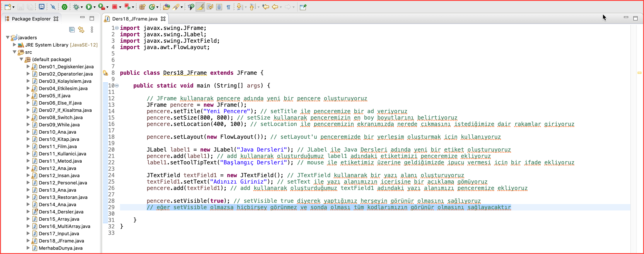This screenshot has height=254, width=644.
Task: Click the New file wizard icon
Action: click(x=7, y=7)
